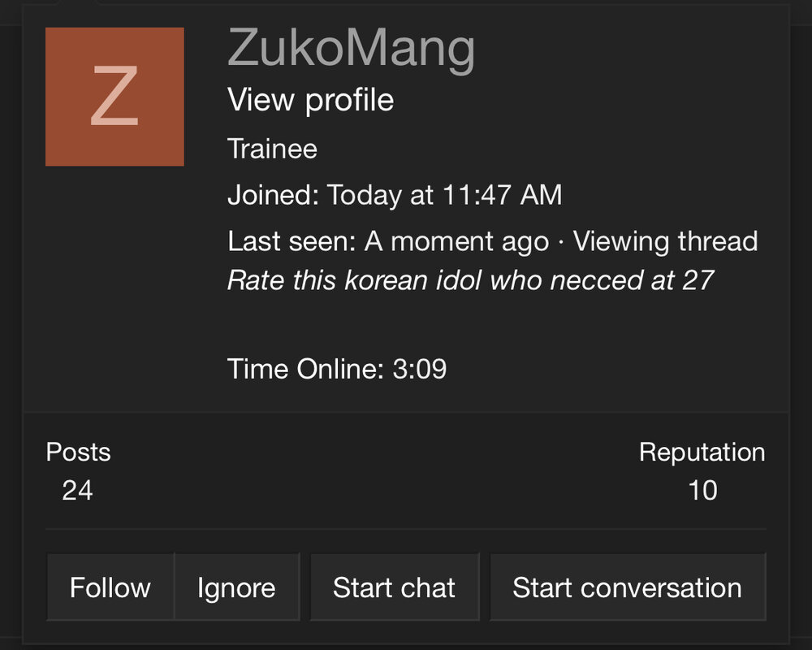Click the Posts label
This screenshot has width=812, height=650.
pyautogui.click(x=78, y=452)
